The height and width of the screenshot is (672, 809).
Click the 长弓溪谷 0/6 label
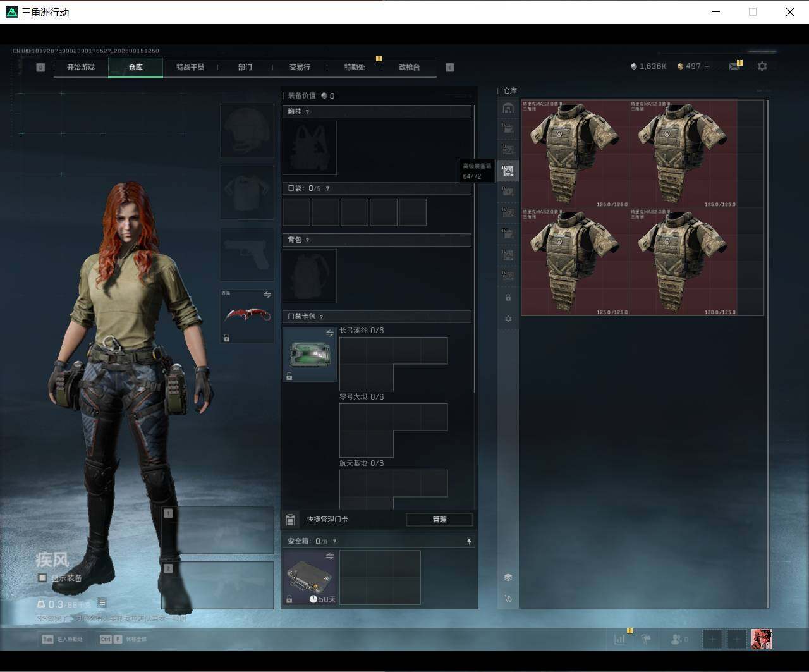tap(362, 331)
